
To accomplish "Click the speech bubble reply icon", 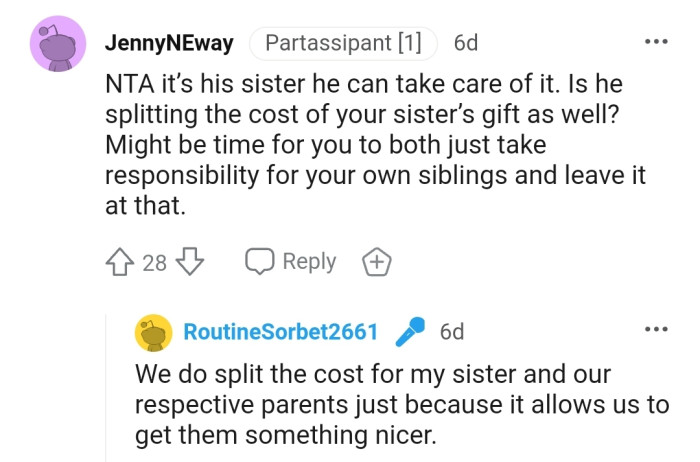I will (x=259, y=262).
